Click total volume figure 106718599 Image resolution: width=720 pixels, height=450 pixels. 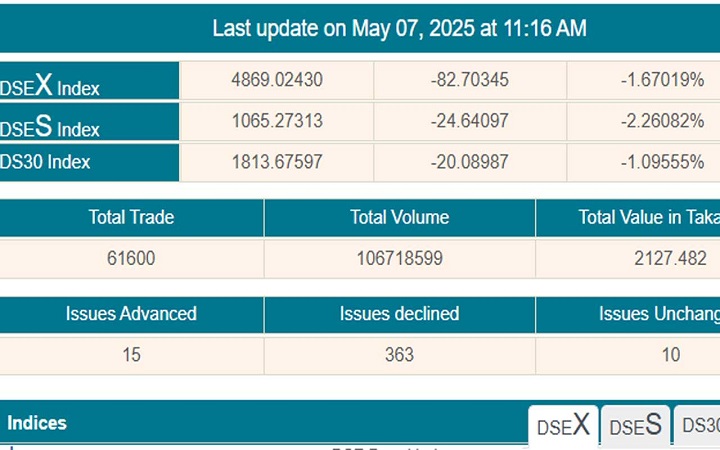399,258
